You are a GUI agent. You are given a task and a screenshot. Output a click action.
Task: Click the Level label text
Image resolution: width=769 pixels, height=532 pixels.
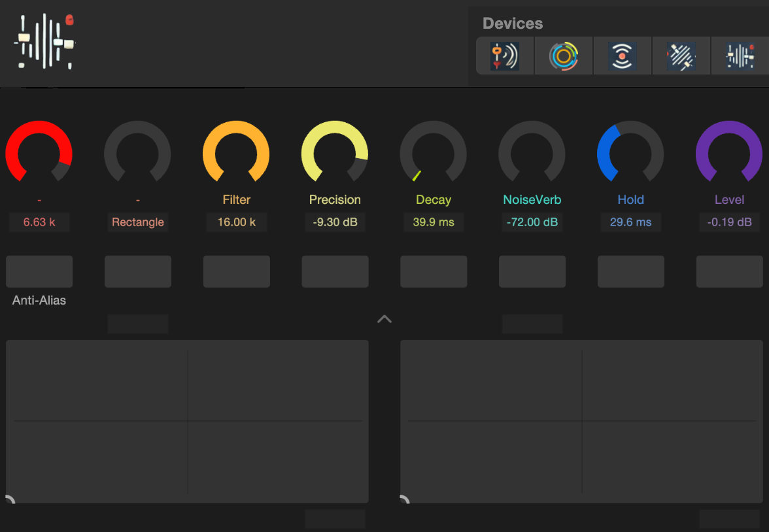729,199
